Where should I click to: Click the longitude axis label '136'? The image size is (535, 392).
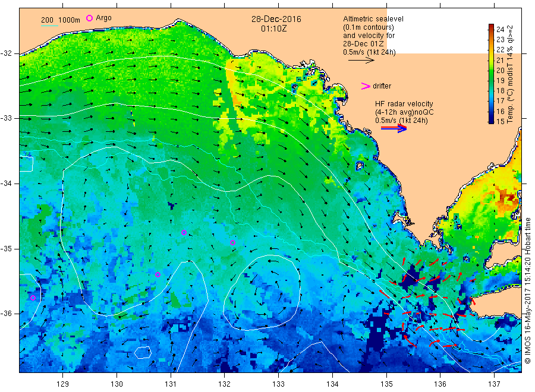440,384
